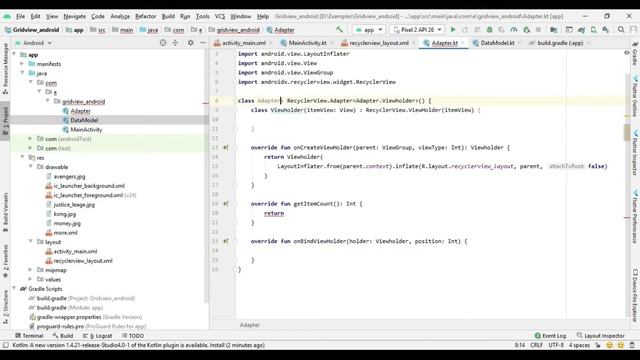
Task: Switch to the DataModel.kt tab
Action: [497, 43]
